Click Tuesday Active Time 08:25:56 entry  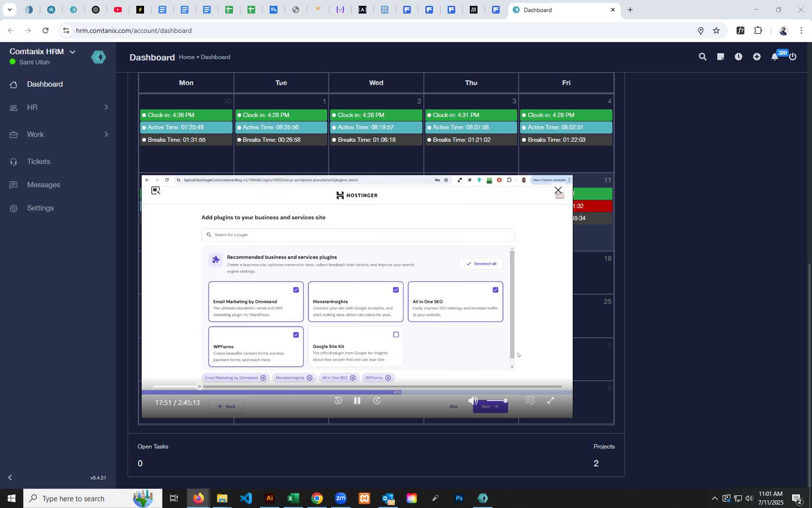click(x=281, y=127)
